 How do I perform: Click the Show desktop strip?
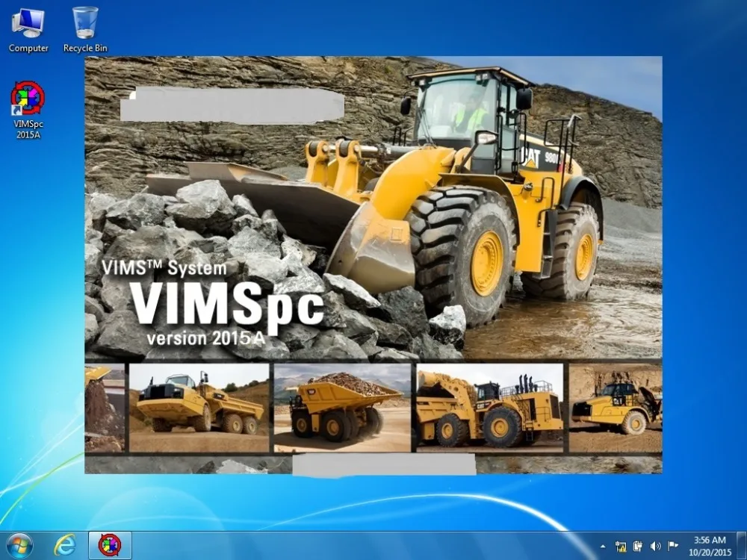click(743, 545)
